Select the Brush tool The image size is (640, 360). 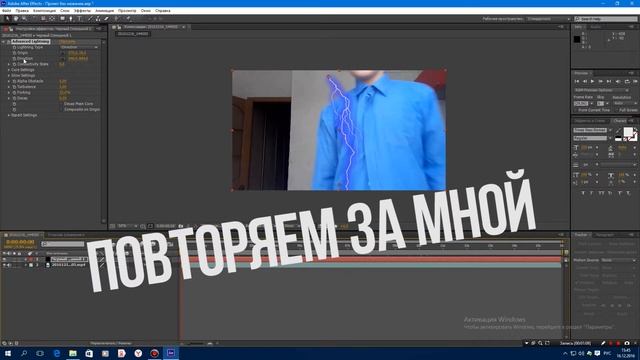(x=90, y=18)
